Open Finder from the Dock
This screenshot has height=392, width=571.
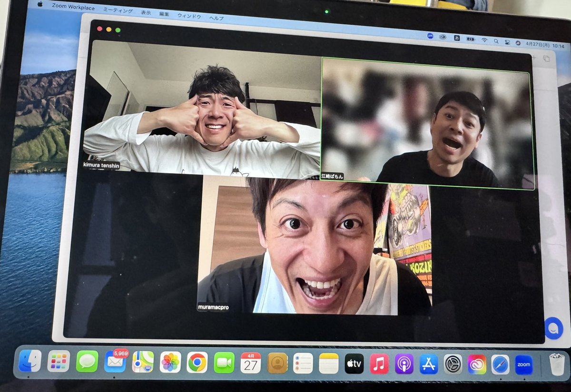click(x=30, y=361)
